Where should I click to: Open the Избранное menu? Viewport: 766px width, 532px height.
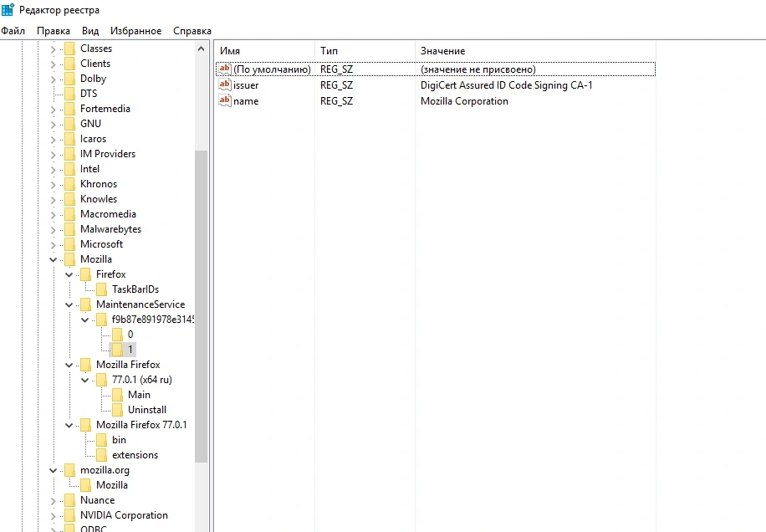pos(135,31)
